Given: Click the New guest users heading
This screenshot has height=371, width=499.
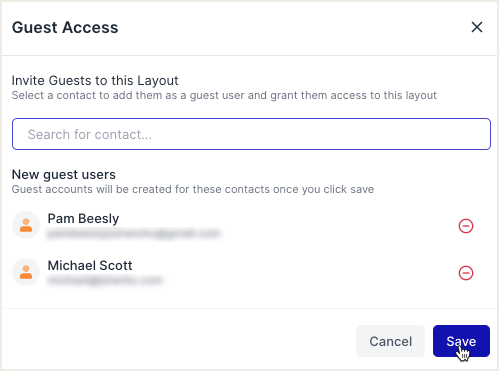Looking at the screenshot, I should 64,174.
